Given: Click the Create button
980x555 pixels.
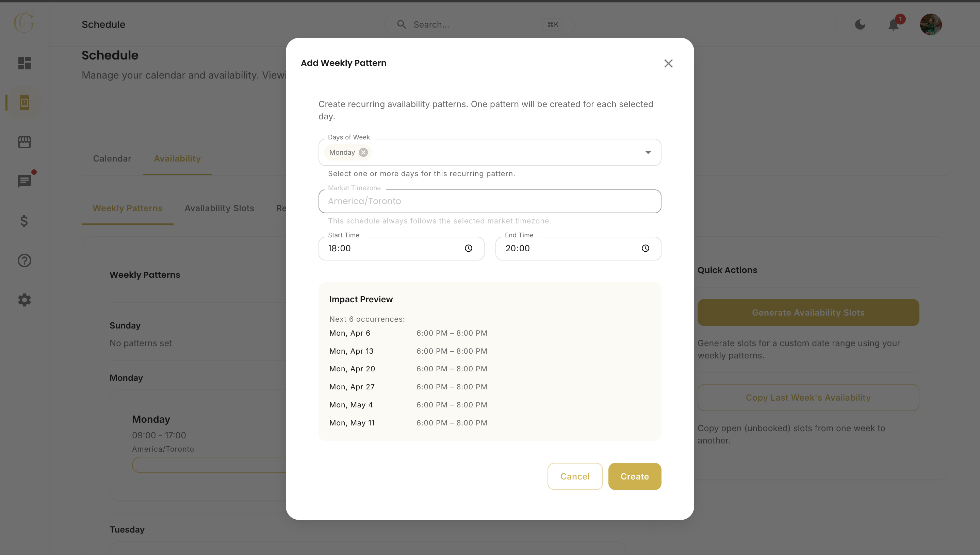Looking at the screenshot, I should pyautogui.click(x=635, y=476).
